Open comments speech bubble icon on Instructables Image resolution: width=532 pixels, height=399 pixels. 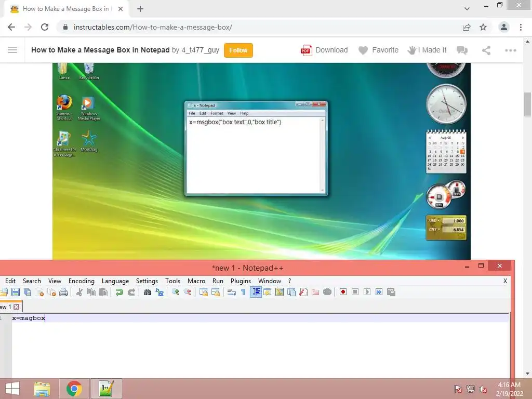(x=462, y=50)
